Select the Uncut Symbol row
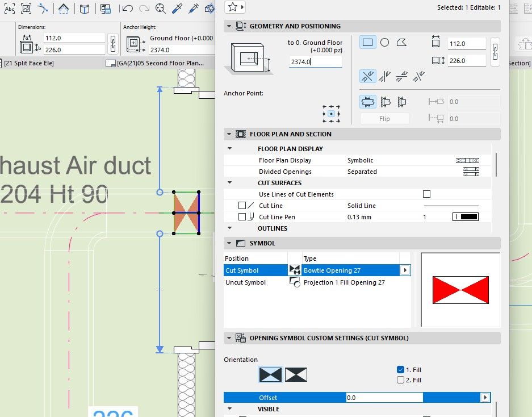 coord(317,282)
